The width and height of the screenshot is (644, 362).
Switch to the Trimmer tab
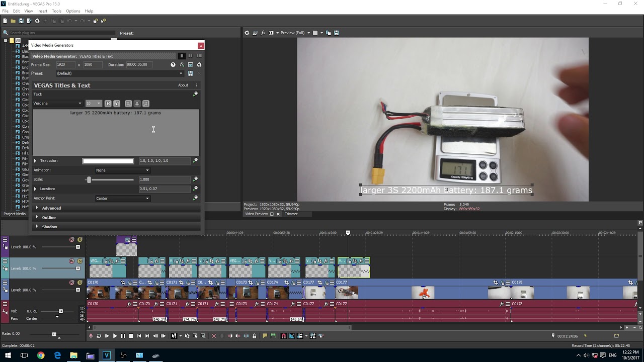pos(291,214)
